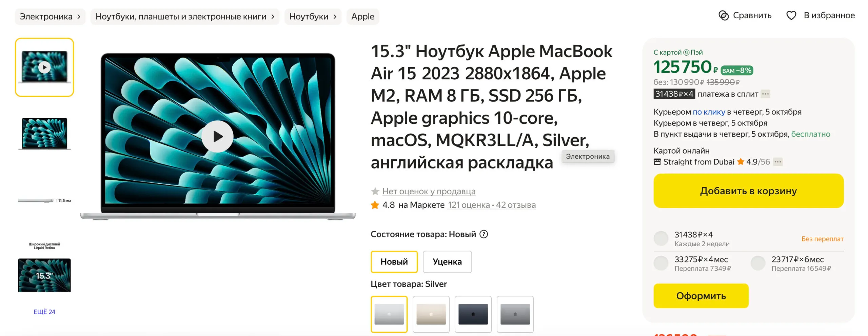Viewport: 868px width, 336px height.
Task: Open the 121 оценка reviews link
Action: point(469,205)
